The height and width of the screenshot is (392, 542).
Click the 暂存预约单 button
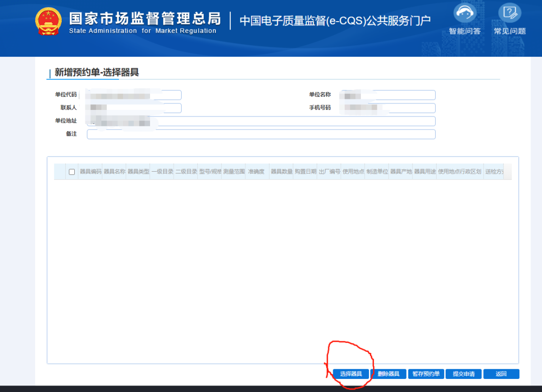426,373
